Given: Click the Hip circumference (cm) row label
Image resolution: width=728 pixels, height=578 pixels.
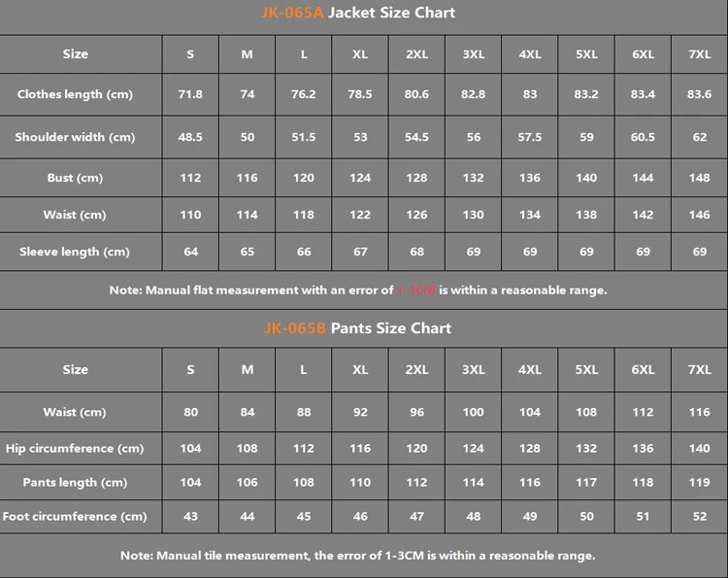Looking at the screenshot, I should point(75,449).
